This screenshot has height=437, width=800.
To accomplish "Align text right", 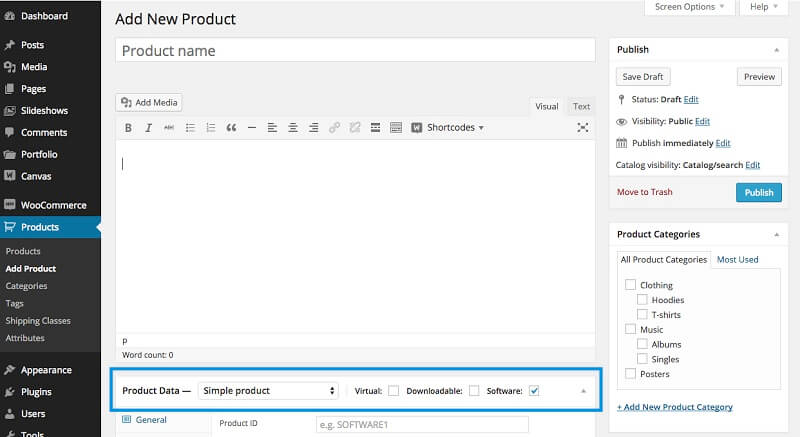I will coord(313,127).
